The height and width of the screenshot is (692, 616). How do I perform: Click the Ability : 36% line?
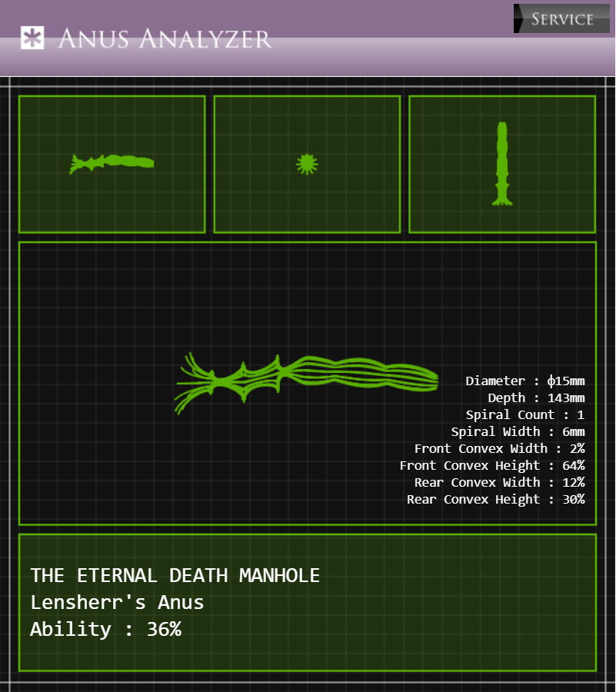click(106, 629)
